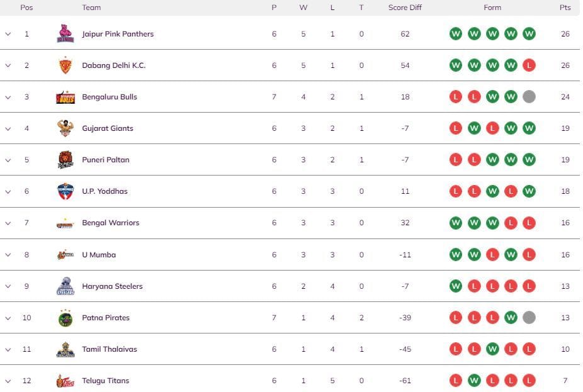Click the Patna Pirates crest
The image size is (583, 392).
click(65, 317)
